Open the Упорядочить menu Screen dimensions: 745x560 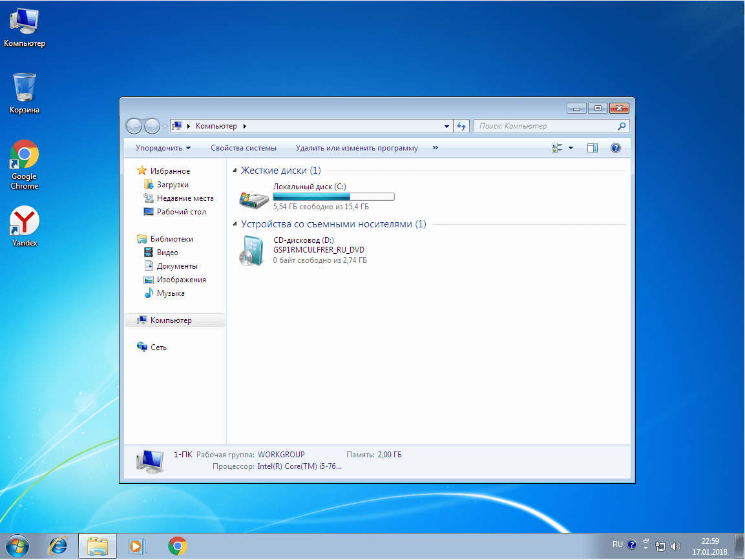(163, 148)
